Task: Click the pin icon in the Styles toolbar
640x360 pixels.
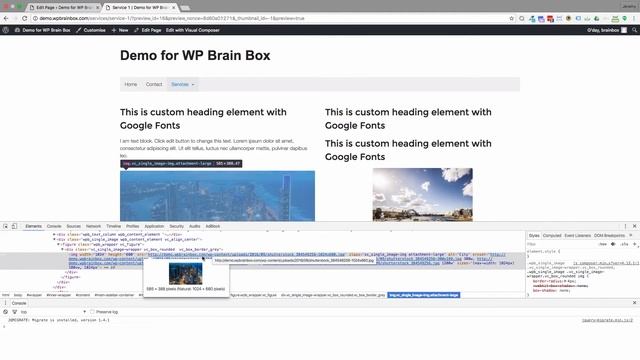Action: [613, 244]
